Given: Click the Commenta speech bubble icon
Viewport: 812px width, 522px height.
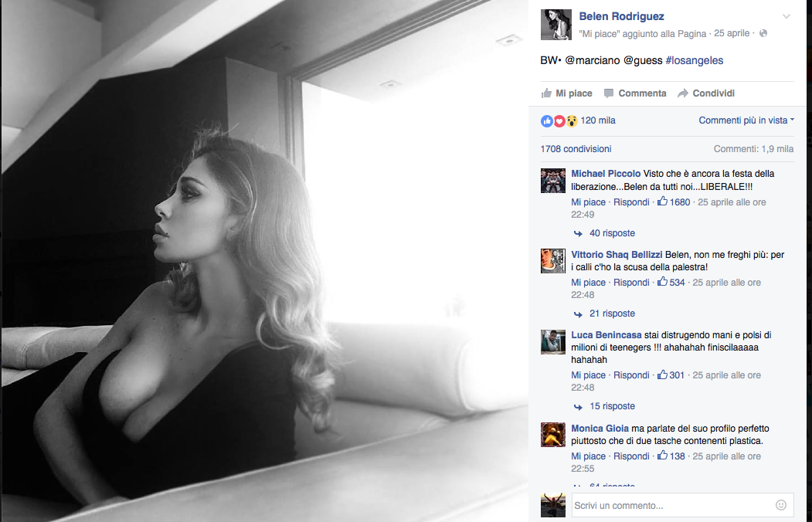Looking at the screenshot, I should (609, 93).
